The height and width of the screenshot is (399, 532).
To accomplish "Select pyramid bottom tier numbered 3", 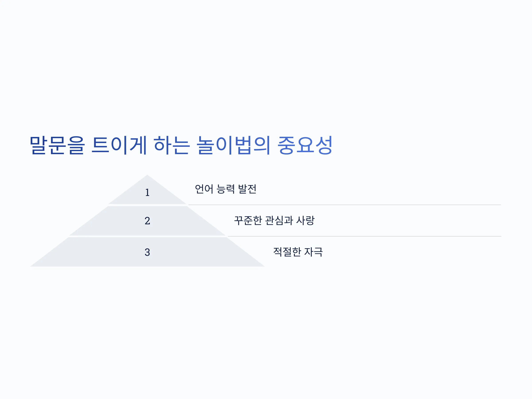I will pos(147,252).
